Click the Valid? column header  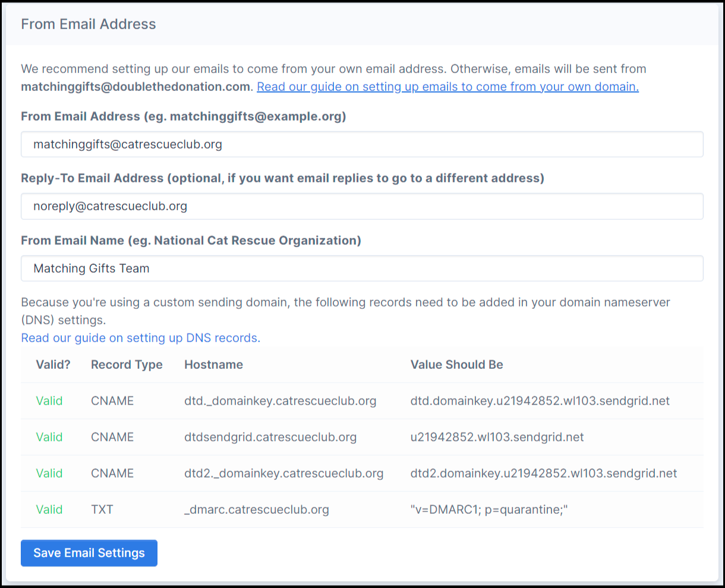(53, 365)
